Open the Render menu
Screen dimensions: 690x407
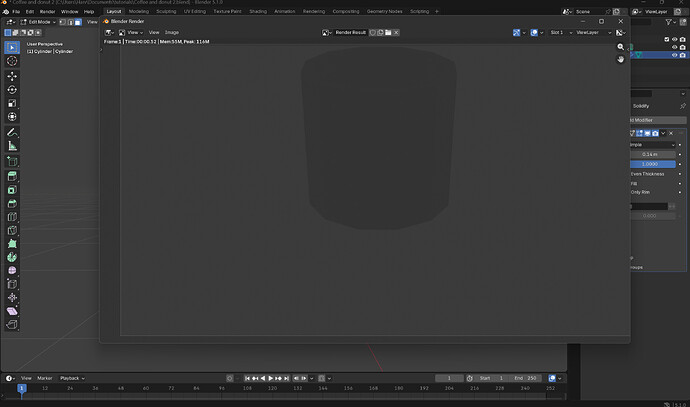coord(48,12)
